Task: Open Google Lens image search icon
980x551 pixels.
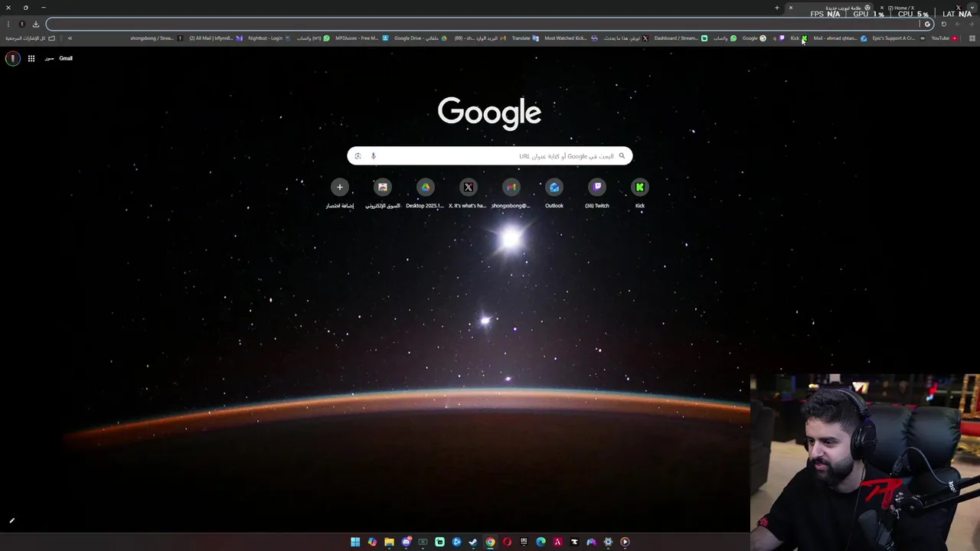Action: pos(358,156)
